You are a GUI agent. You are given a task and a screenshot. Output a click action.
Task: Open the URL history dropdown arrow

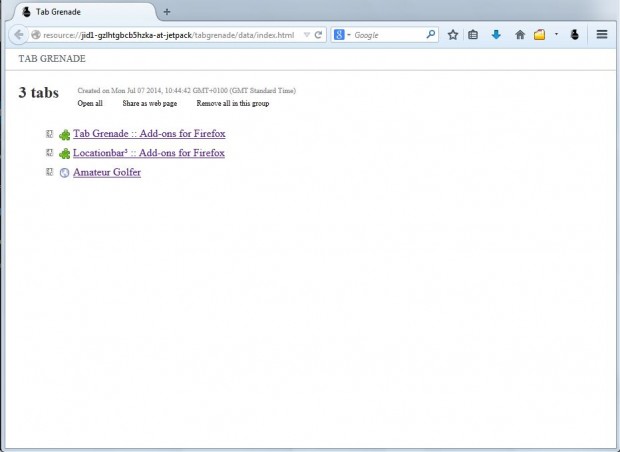[306, 35]
